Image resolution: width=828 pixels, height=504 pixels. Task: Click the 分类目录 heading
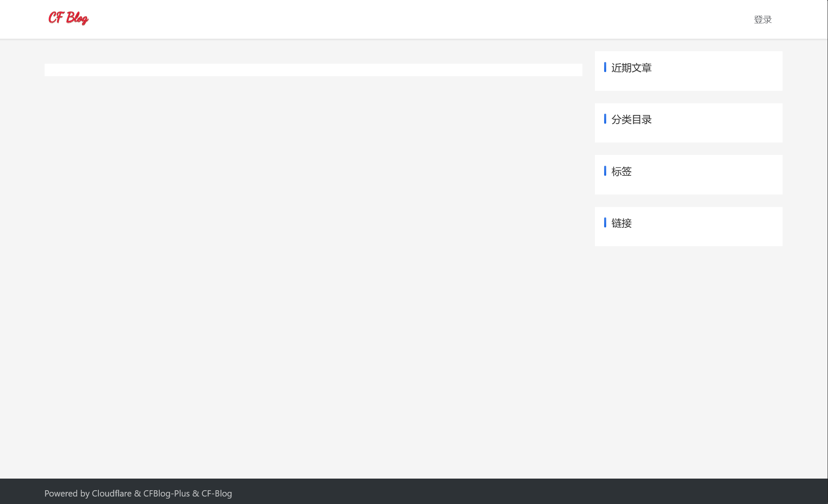pos(631,120)
